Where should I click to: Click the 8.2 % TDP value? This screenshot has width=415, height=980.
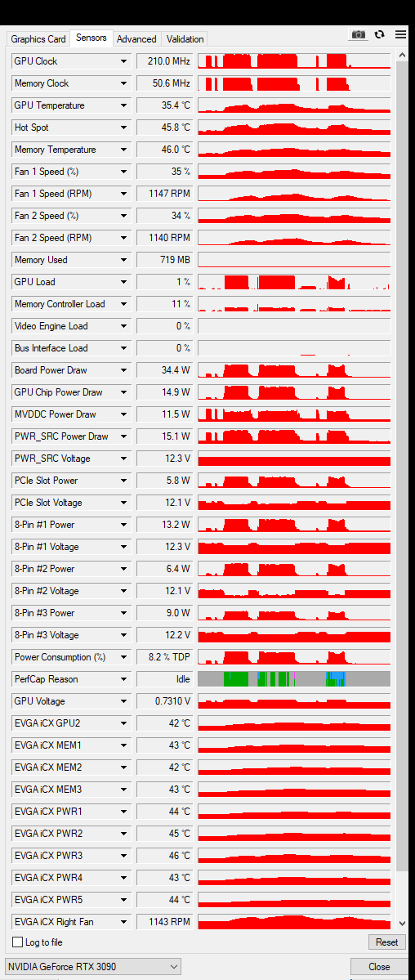pyautogui.click(x=165, y=657)
